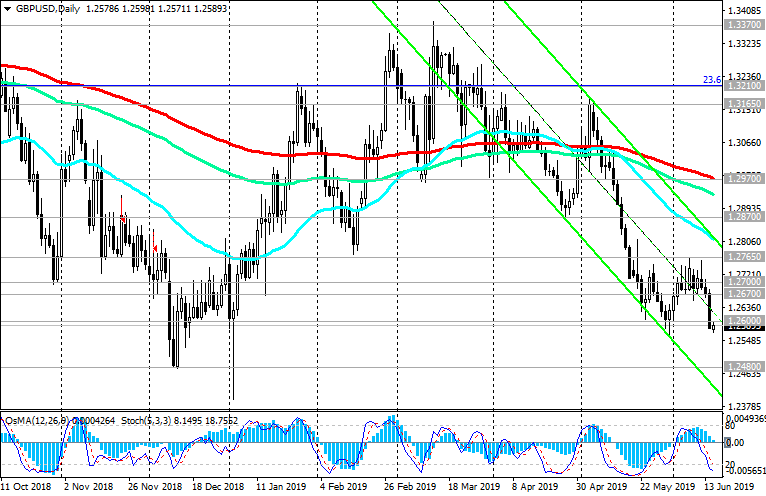Click the 0.00 level on the oscillator scale

[735, 443]
